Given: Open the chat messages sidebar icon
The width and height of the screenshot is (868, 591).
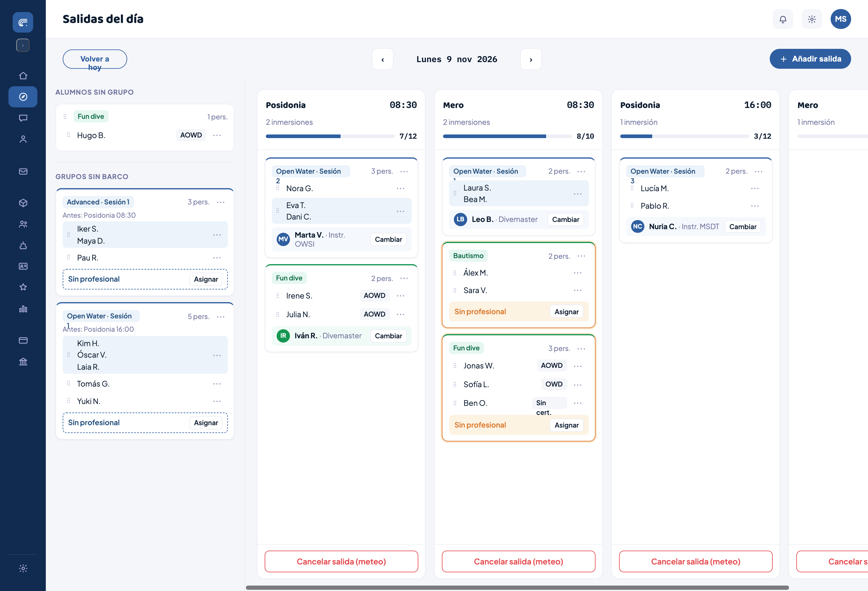Looking at the screenshot, I should click(x=23, y=118).
